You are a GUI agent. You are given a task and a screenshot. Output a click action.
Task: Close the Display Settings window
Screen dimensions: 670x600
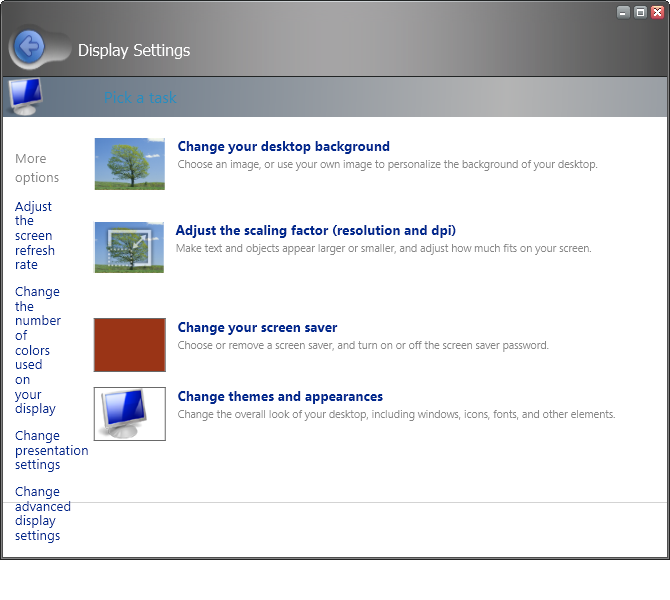[x=657, y=12]
